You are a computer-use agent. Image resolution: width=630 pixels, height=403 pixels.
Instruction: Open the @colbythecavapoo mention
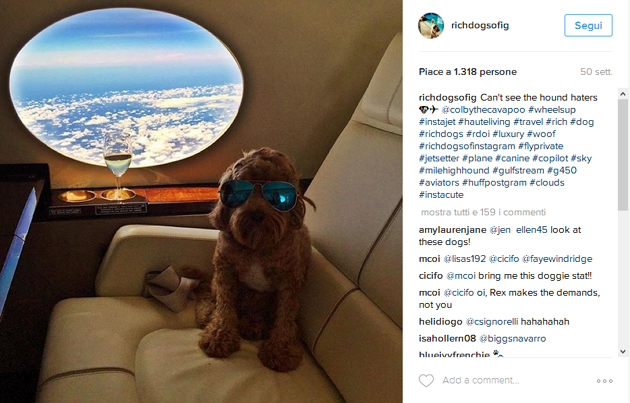click(483, 110)
